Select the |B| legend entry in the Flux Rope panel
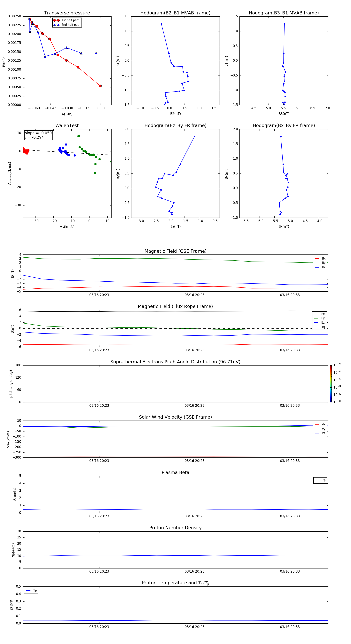The width and height of the screenshot is (351, 644). click(320, 327)
